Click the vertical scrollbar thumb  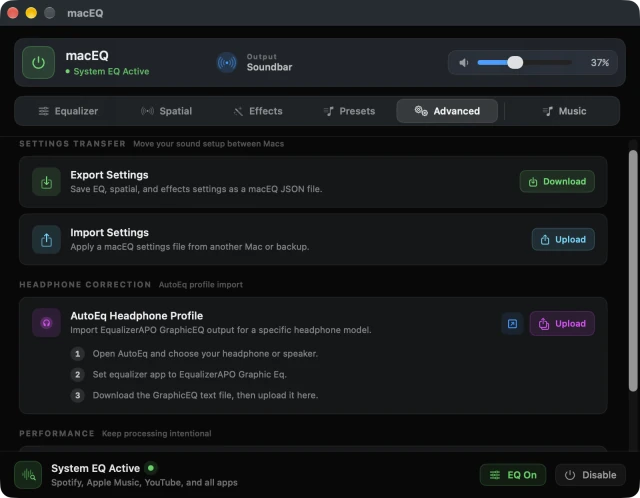pyautogui.click(x=633, y=271)
